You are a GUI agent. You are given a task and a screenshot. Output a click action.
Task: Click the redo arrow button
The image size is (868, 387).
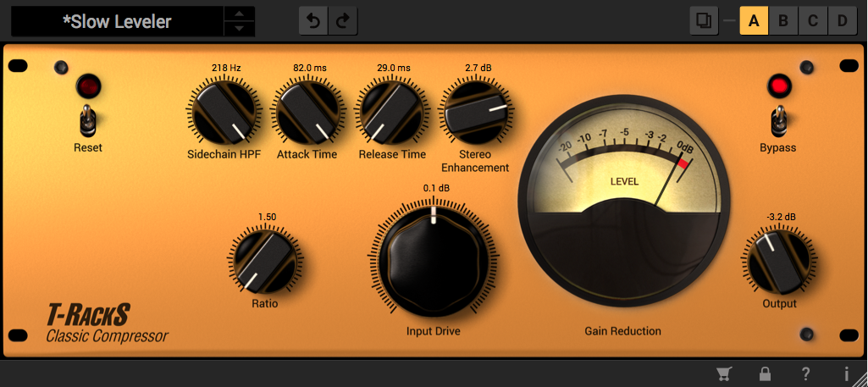(343, 21)
